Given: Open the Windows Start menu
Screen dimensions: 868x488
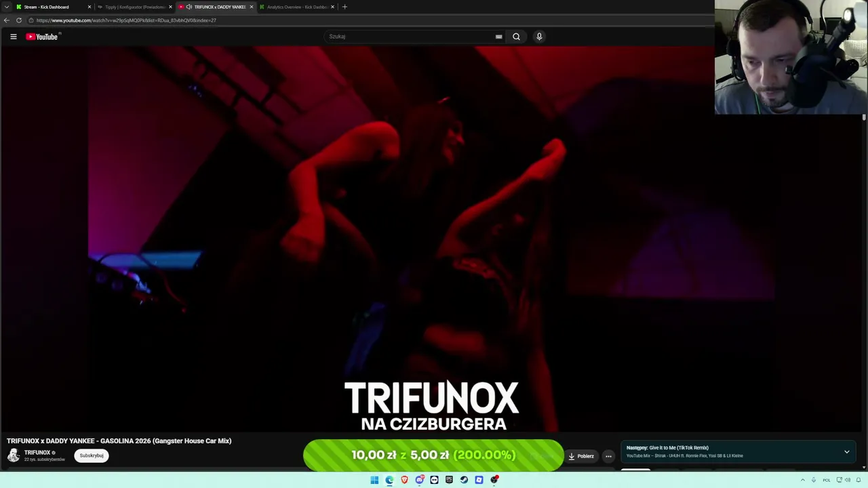Looking at the screenshot, I should (374, 480).
